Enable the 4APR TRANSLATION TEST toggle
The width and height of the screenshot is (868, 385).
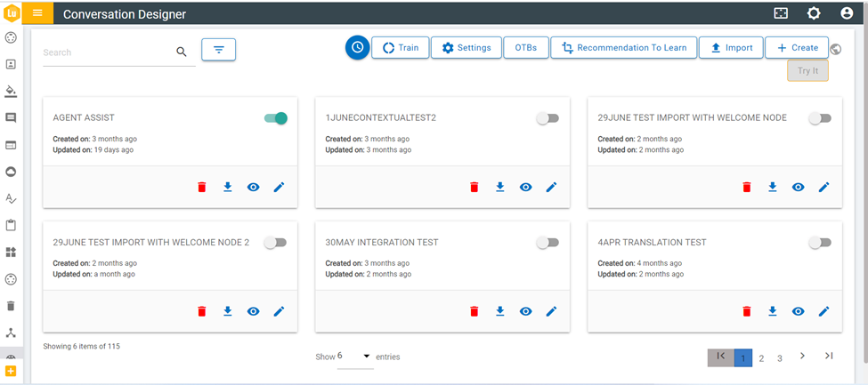point(820,242)
